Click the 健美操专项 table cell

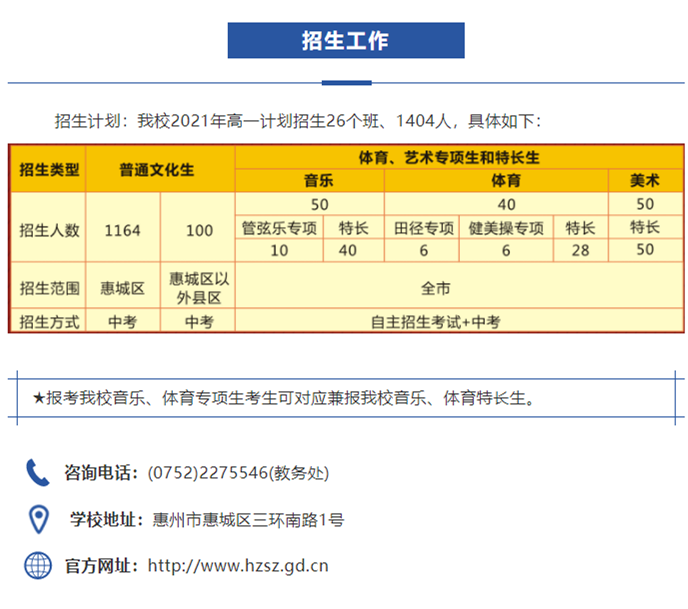(x=506, y=227)
